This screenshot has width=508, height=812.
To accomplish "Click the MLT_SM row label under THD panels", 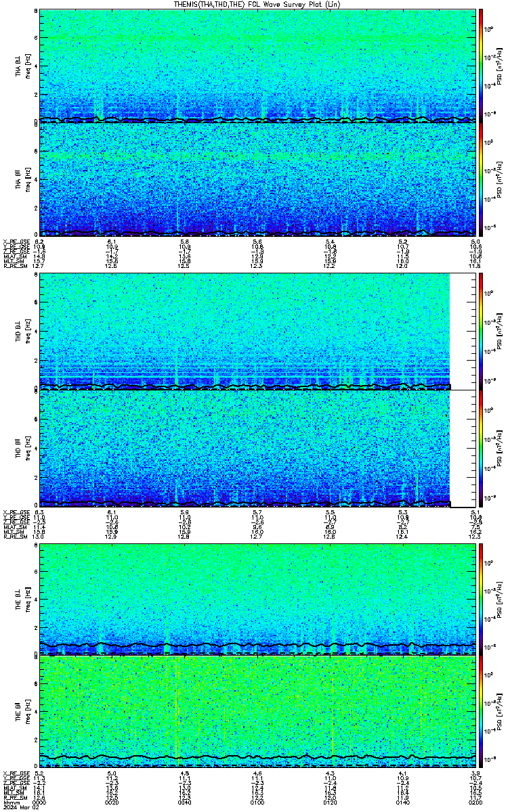I will (x=13, y=532).
